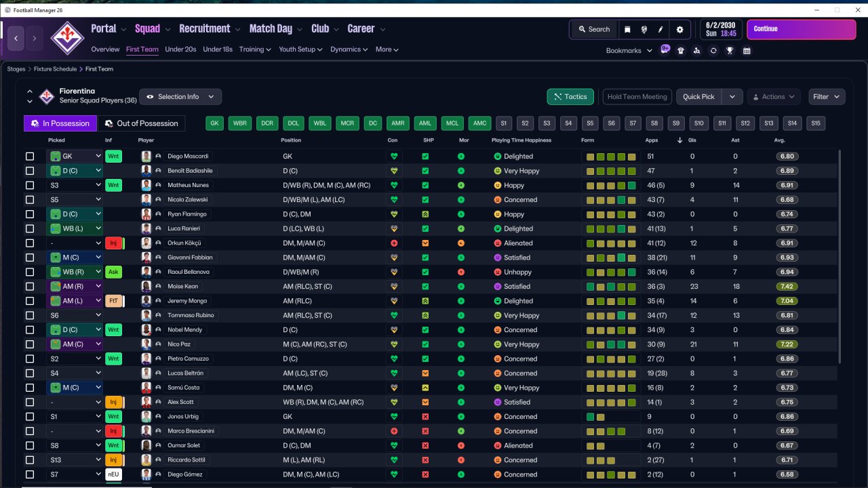
Task: Click the shirt icon in bookmarks row
Action: coord(681,51)
